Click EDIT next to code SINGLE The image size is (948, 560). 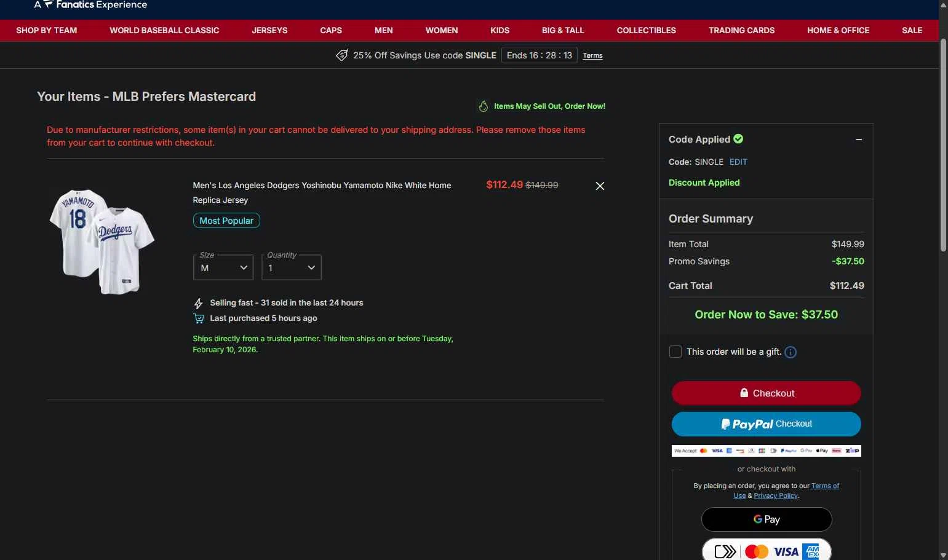coord(738,162)
